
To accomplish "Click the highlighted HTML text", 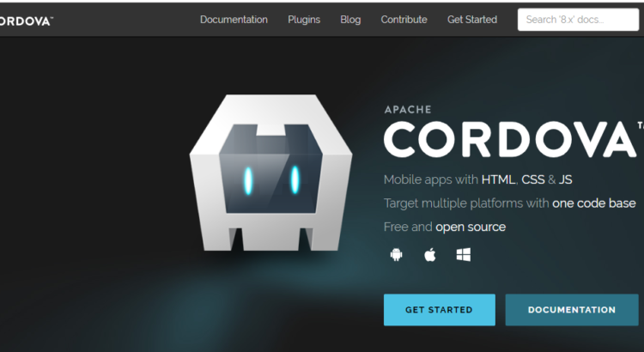I will tap(498, 179).
